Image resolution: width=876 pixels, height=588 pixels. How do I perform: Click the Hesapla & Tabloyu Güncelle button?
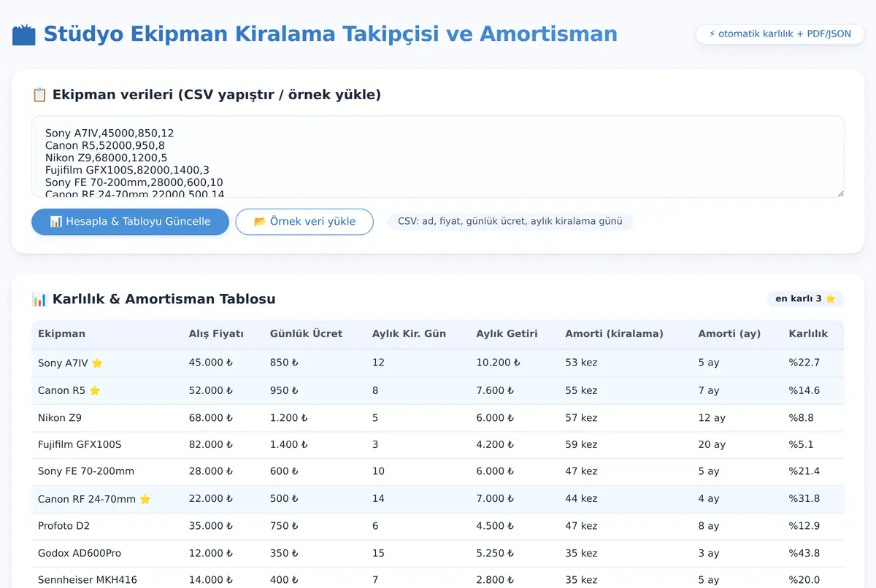[130, 222]
